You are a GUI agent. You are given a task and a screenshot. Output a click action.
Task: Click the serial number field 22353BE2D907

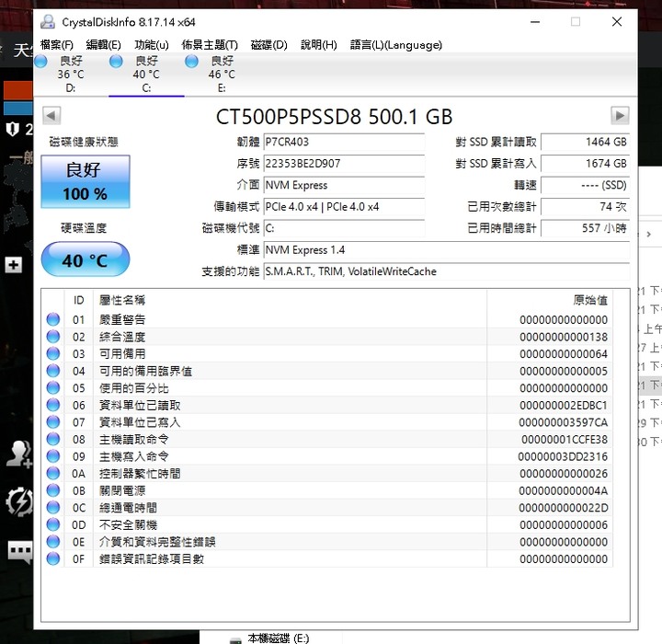pyautogui.click(x=344, y=164)
